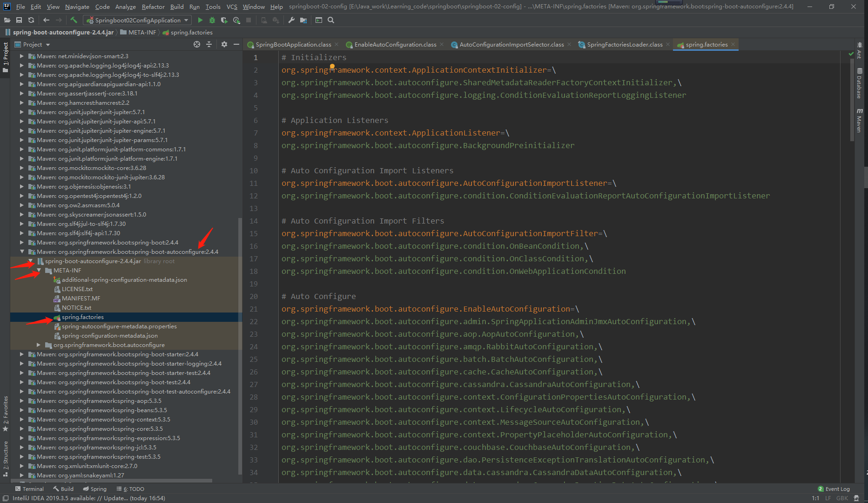This screenshot has height=503, width=868.
Task: Open the Springboot02ConfigApplication run configuration dropdown
Action: tap(137, 20)
